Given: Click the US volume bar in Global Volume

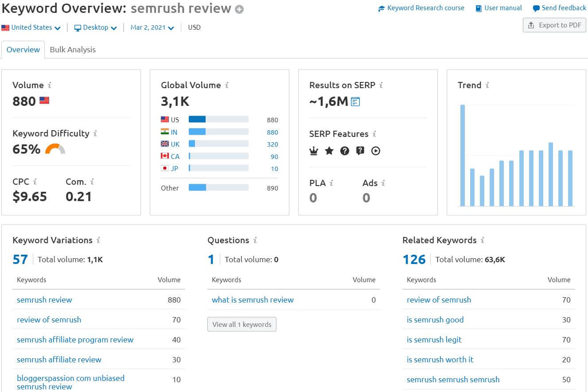Looking at the screenshot, I should [218, 120].
